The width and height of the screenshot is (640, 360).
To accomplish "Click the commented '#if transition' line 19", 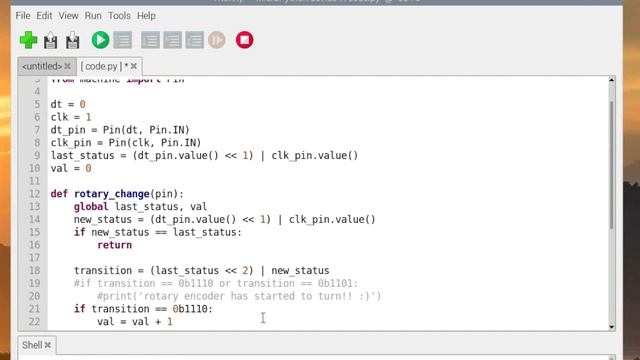I will pos(216,283).
